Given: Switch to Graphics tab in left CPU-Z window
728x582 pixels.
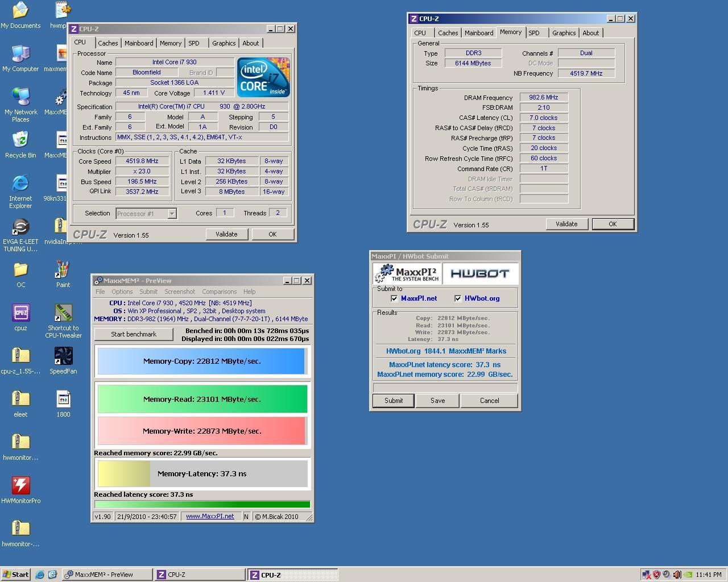Looking at the screenshot, I should 224,43.
